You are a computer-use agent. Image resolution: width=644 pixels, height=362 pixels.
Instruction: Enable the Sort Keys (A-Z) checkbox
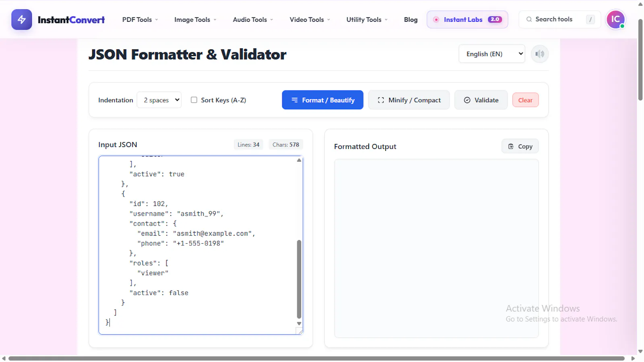(x=194, y=100)
